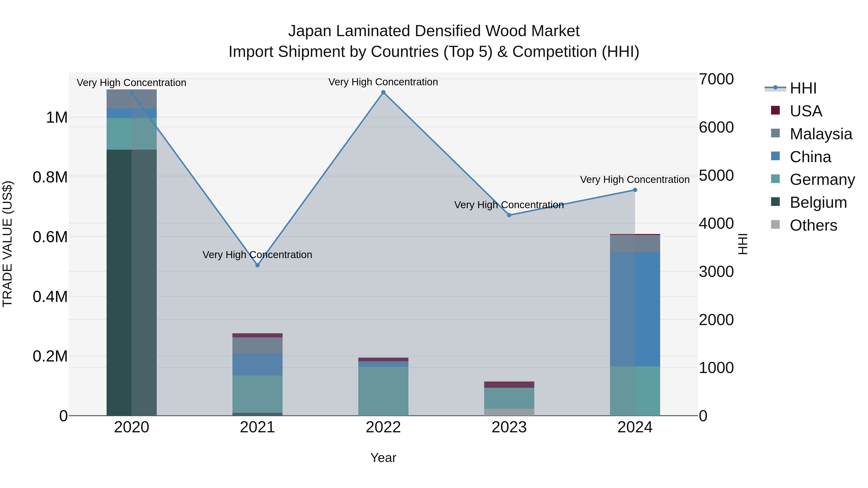Click the China bar segment in 2020
The height and width of the screenshot is (488, 868).
pos(132,114)
